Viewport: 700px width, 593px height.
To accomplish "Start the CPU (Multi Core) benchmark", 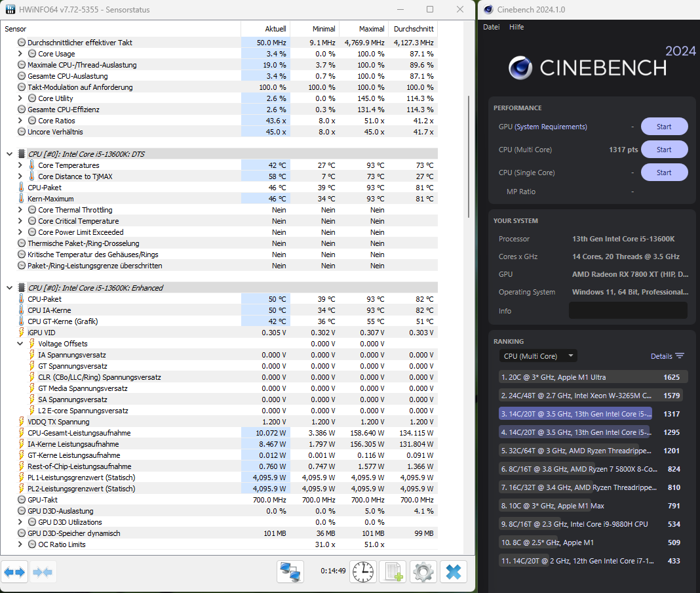I will point(664,149).
